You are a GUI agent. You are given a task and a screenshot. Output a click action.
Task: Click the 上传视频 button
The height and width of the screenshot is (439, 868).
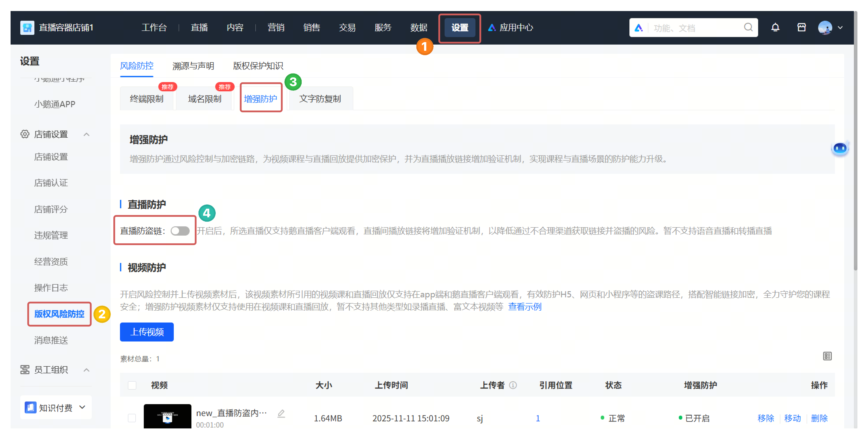point(147,332)
